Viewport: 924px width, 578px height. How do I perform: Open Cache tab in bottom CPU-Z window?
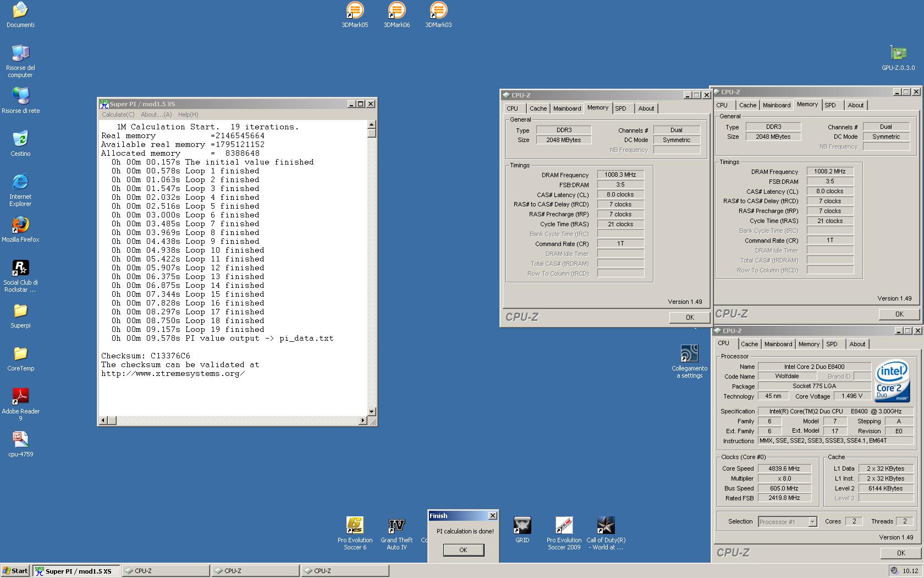click(750, 344)
